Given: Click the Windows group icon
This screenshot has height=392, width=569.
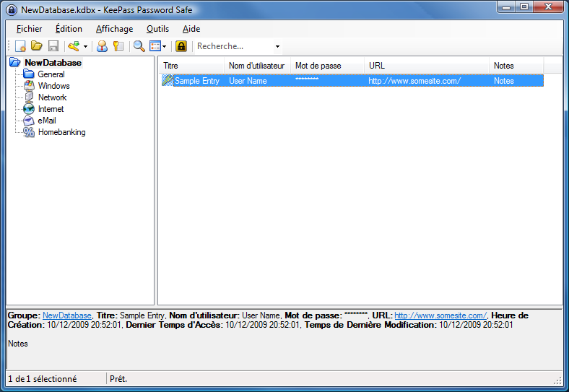Looking at the screenshot, I should tap(29, 86).
